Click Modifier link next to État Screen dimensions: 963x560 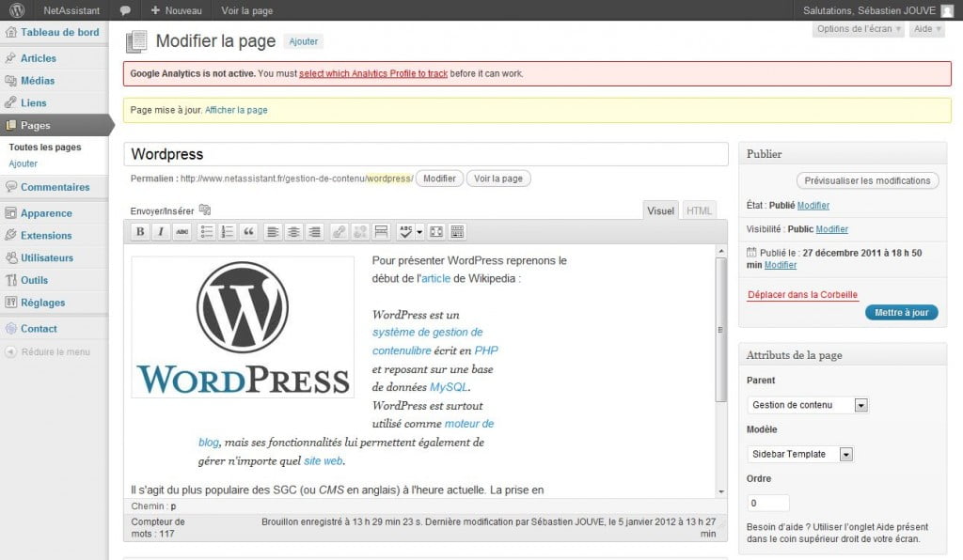coord(813,206)
